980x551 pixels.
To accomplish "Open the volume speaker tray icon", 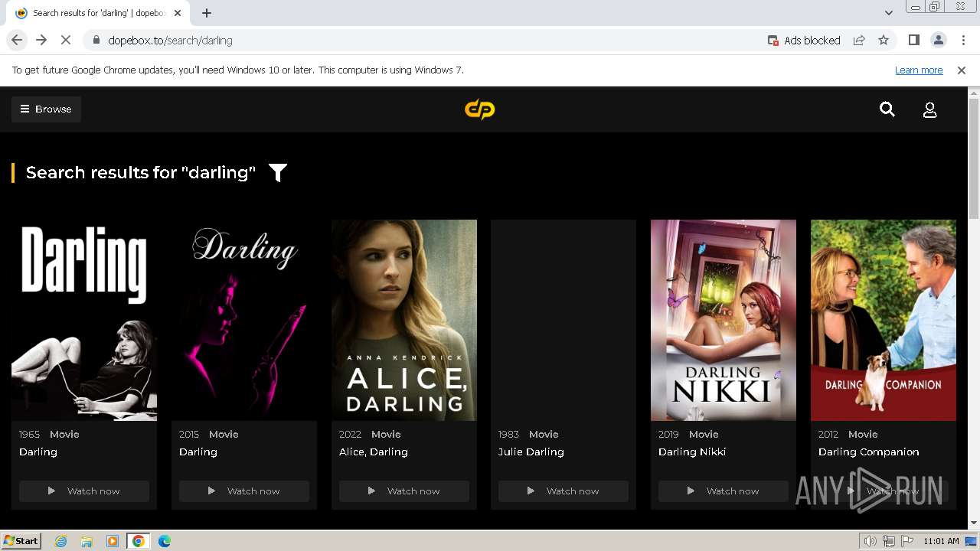I will (x=871, y=541).
